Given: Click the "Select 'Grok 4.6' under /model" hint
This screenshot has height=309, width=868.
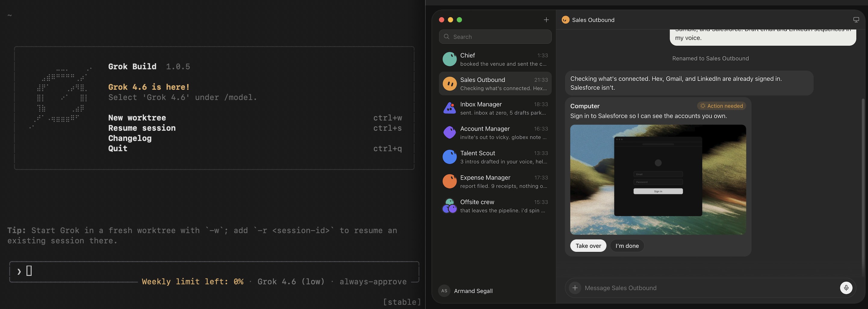Looking at the screenshot, I should 183,97.
